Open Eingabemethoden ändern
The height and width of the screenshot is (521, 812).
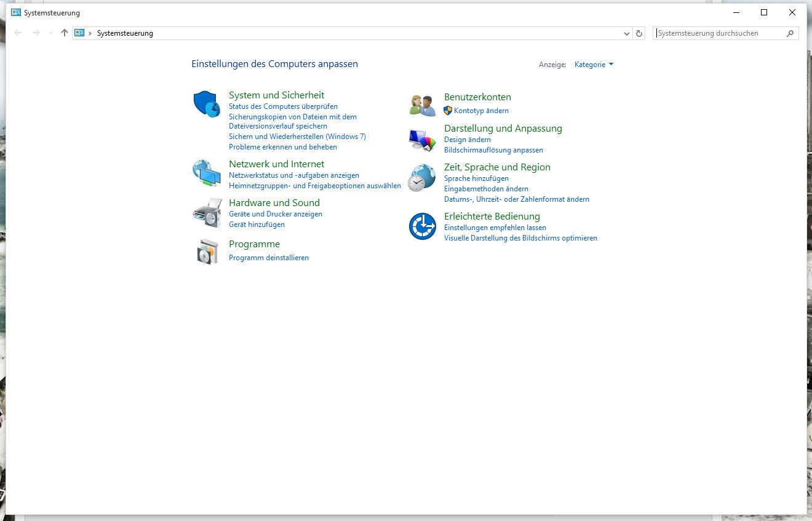pos(486,189)
